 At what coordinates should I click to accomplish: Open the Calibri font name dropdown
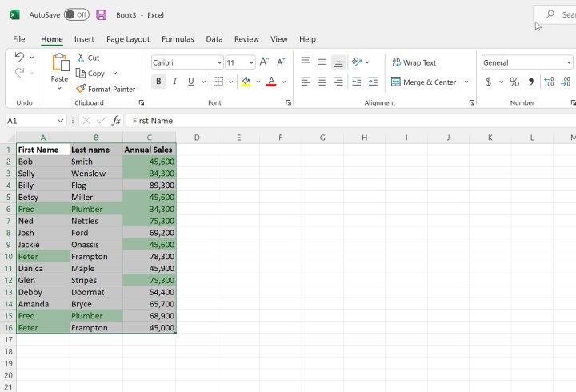219,62
